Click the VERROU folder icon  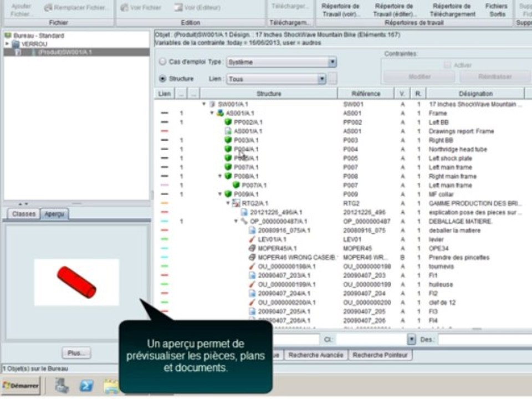[16, 44]
